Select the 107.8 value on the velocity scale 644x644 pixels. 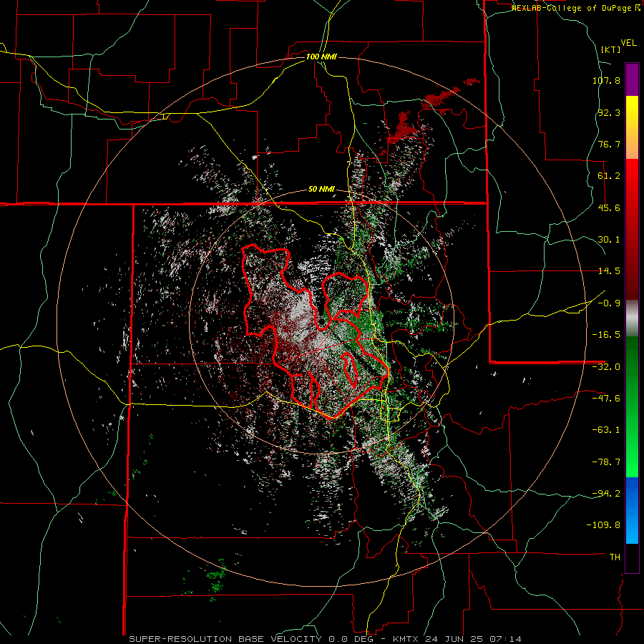[606, 80]
